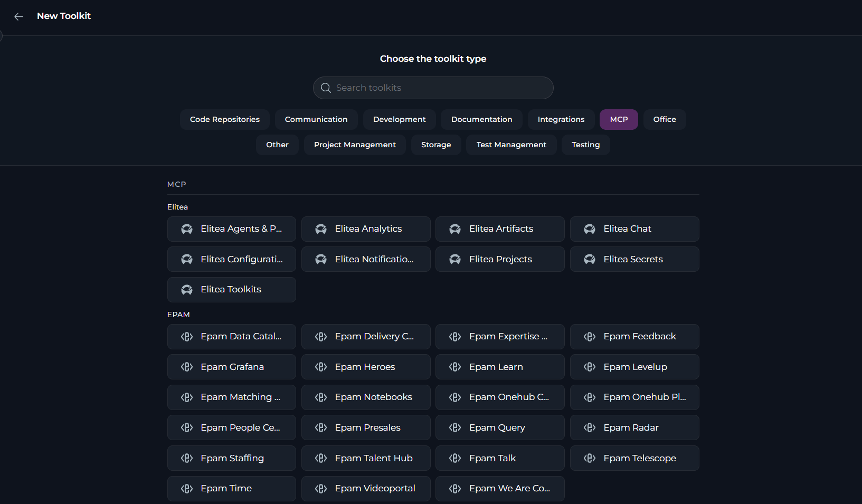Select the Elitea Configurati... toolkit
This screenshot has height=504, width=862.
[232, 259]
